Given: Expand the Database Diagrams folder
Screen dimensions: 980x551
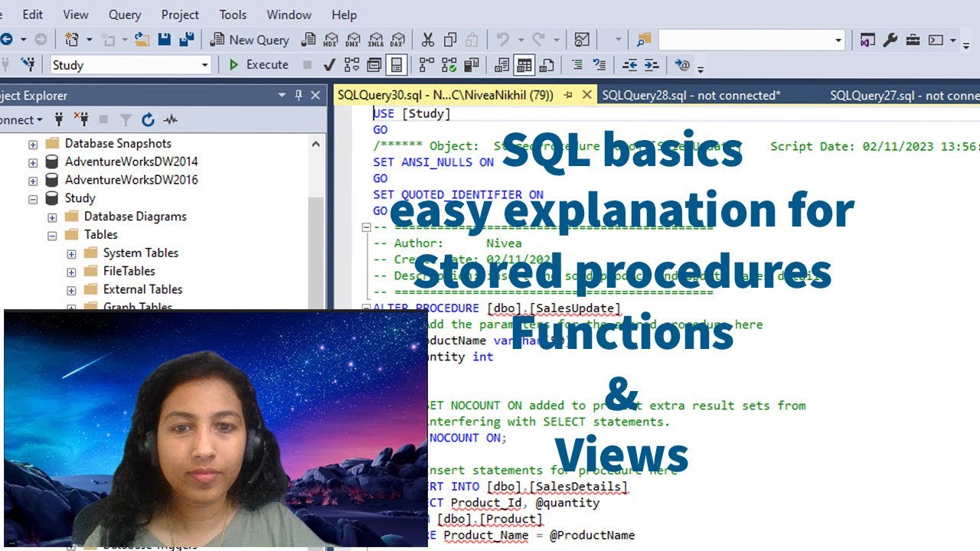Looking at the screenshot, I should (52, 217).
